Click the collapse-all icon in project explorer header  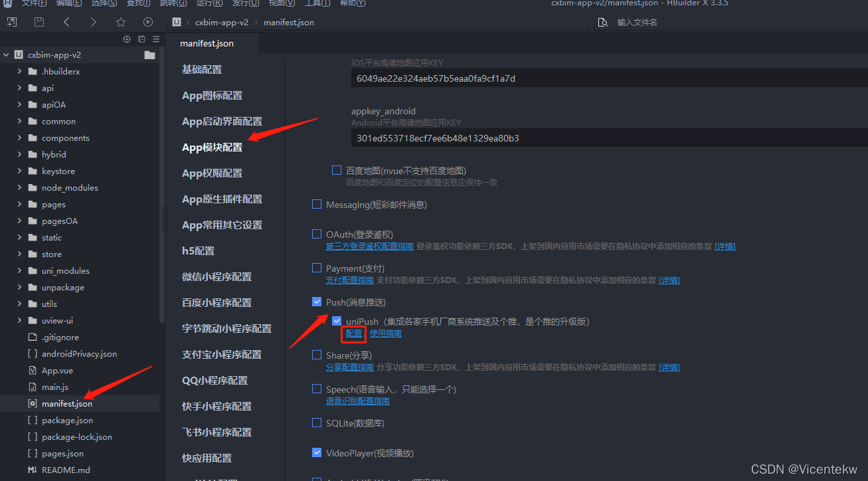point(141,39)
